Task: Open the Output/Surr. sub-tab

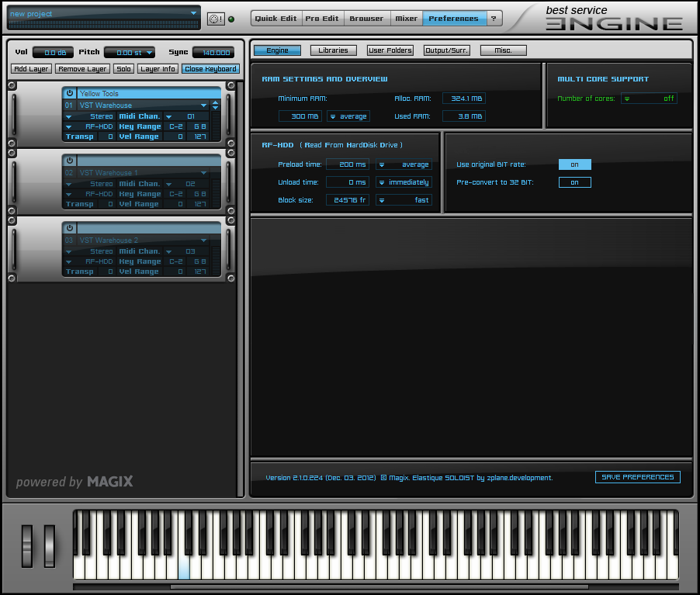Action: click(x=446, y=50)
